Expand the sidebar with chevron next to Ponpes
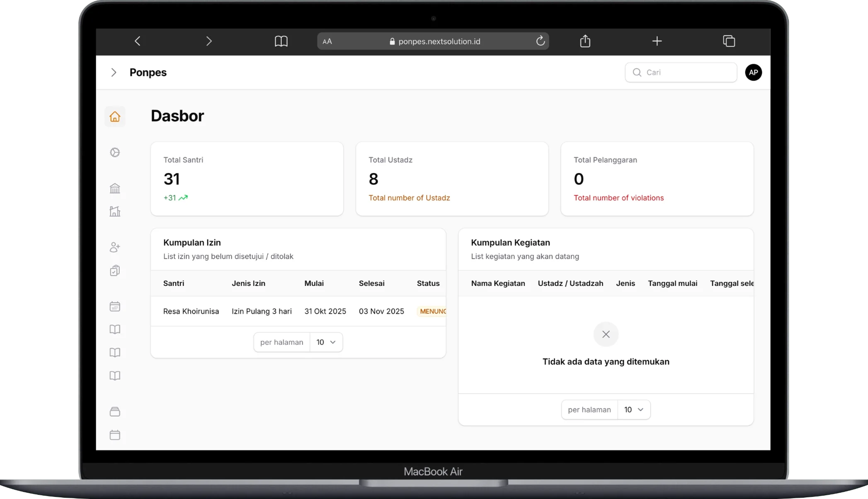868x499 pixels. tap(114, 73)
